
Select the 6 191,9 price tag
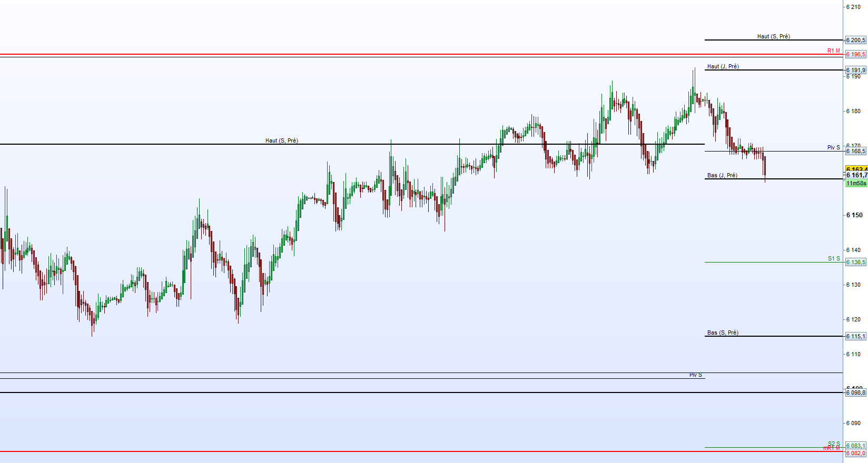[x=855, y=70]
